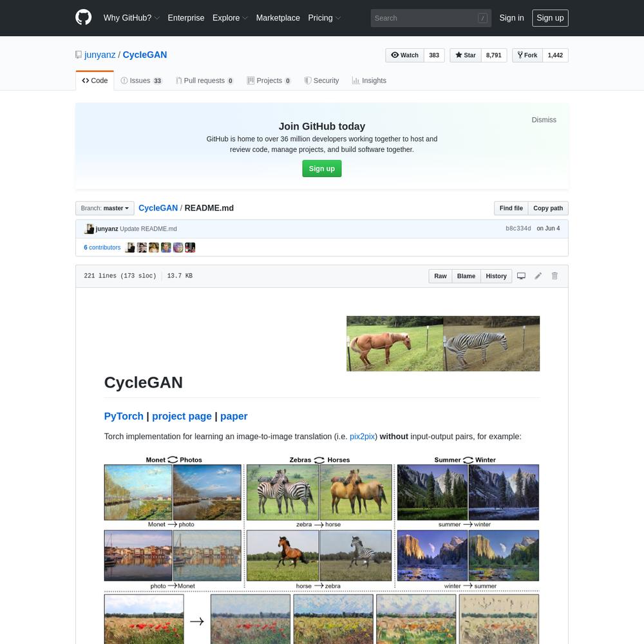Open the CycleGAN repository title link

[145, 55]
